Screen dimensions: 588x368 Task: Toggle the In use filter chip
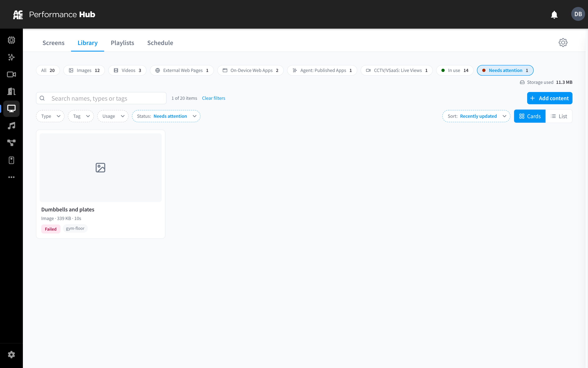(455, 70)
